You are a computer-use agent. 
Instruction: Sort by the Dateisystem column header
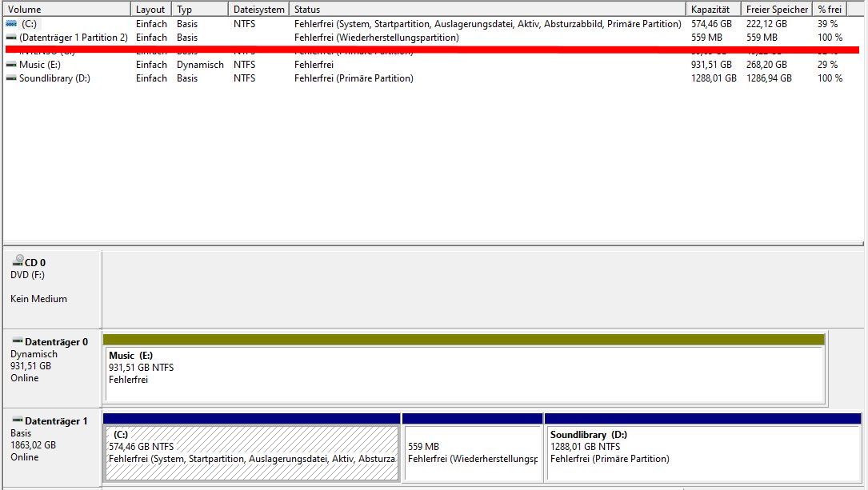(258, 10)
